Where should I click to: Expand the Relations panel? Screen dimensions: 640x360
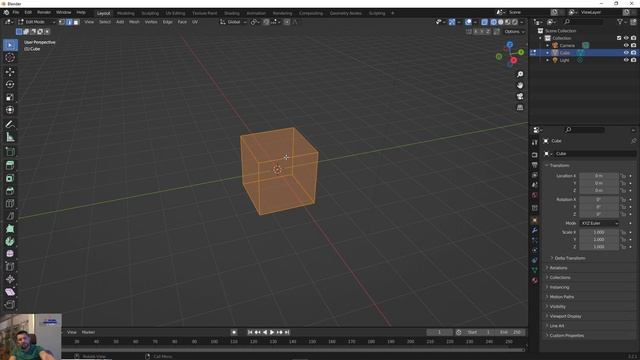558,268
